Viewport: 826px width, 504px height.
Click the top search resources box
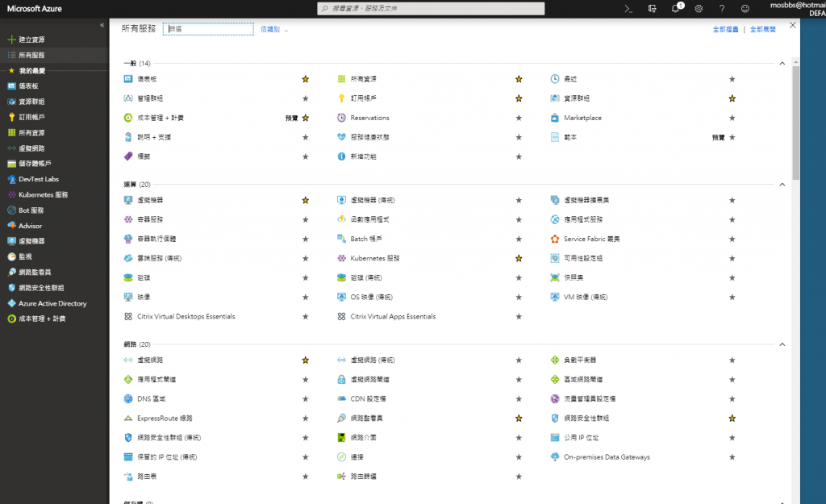[x=431, y=8]
